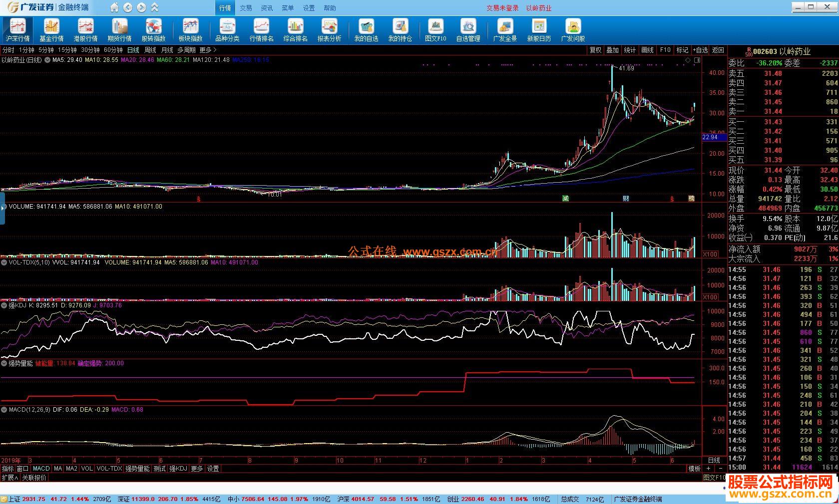Click the 返回 back button

tap(718, 50)
